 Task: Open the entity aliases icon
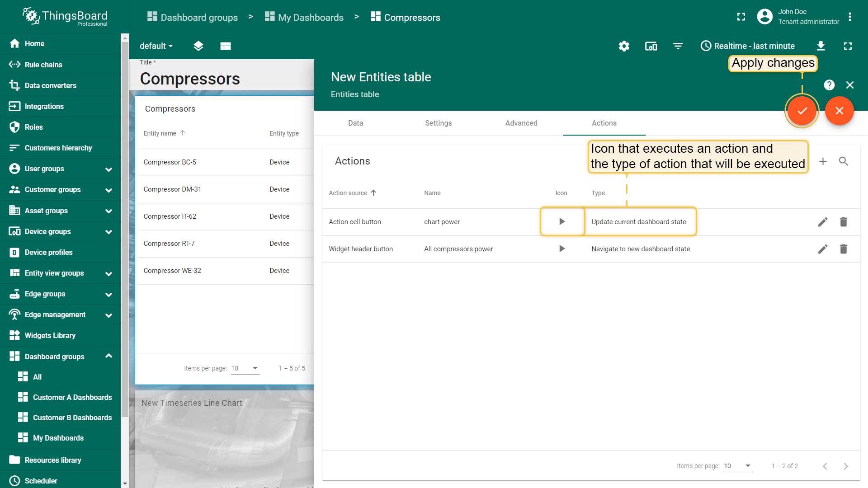tap(651, 46)
